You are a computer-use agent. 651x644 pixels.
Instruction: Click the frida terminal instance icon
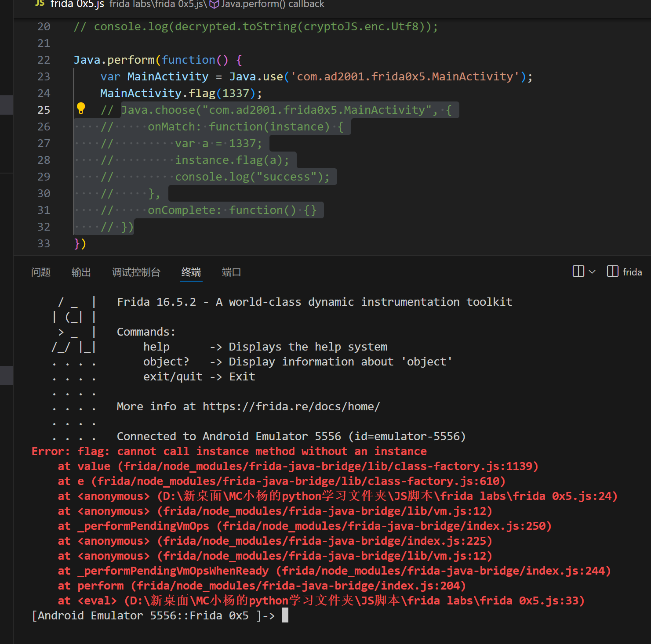point(612,271)
